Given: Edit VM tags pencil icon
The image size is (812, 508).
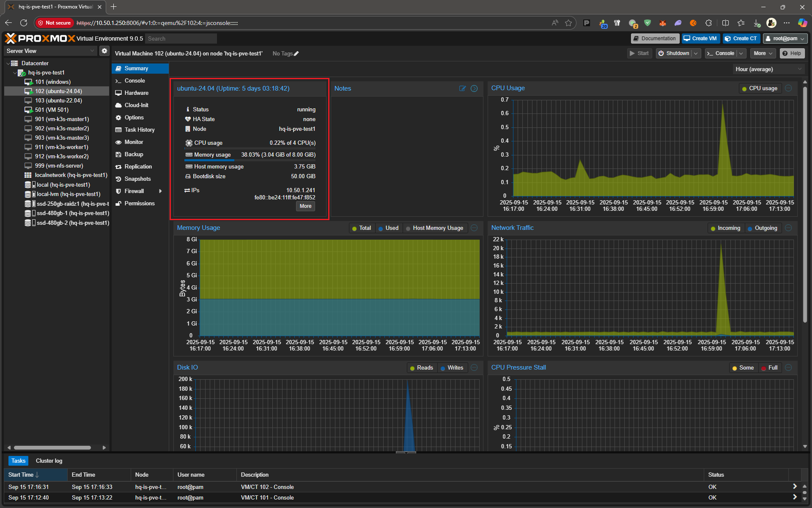Looking at the screenshot, I should pyautogui.click(x=296, y=54).
